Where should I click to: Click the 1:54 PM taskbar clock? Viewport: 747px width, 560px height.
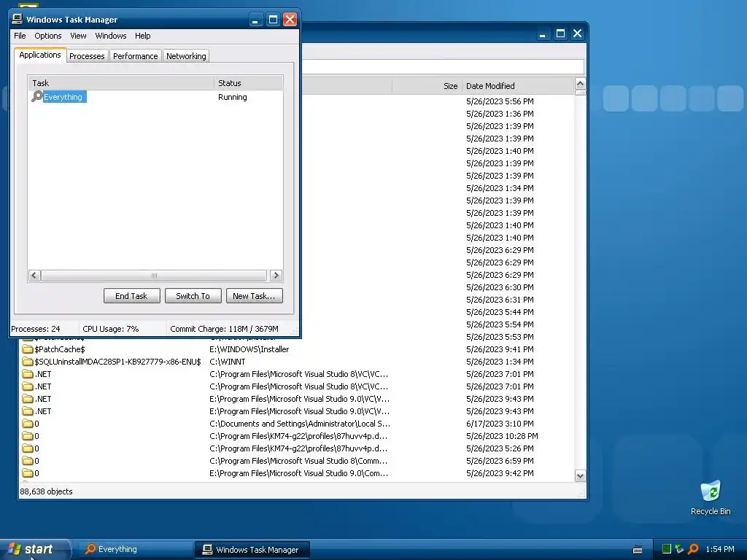tap(720, 549)
